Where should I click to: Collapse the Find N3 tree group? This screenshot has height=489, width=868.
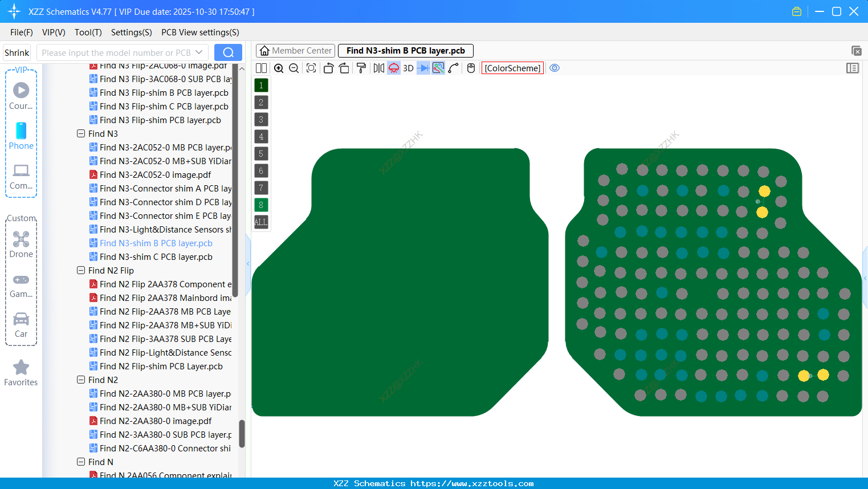tap(81, 133)
